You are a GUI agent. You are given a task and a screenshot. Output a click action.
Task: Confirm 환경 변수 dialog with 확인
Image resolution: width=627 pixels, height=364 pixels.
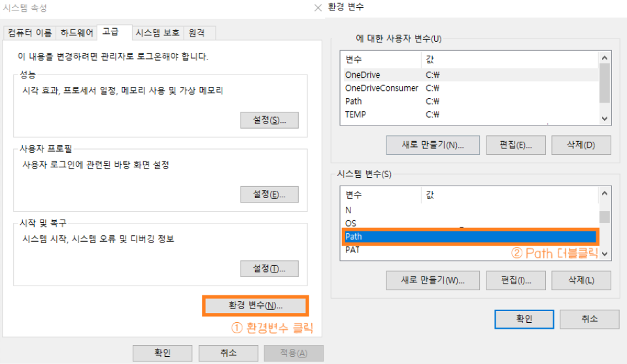point(524,320)
